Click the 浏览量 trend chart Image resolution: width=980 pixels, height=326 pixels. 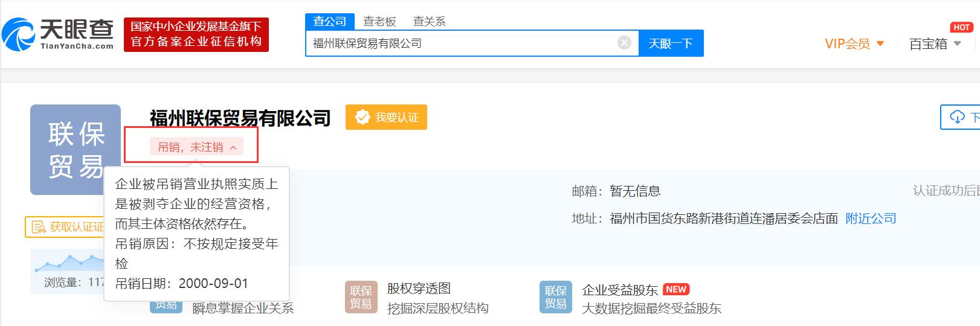point(68,263)
